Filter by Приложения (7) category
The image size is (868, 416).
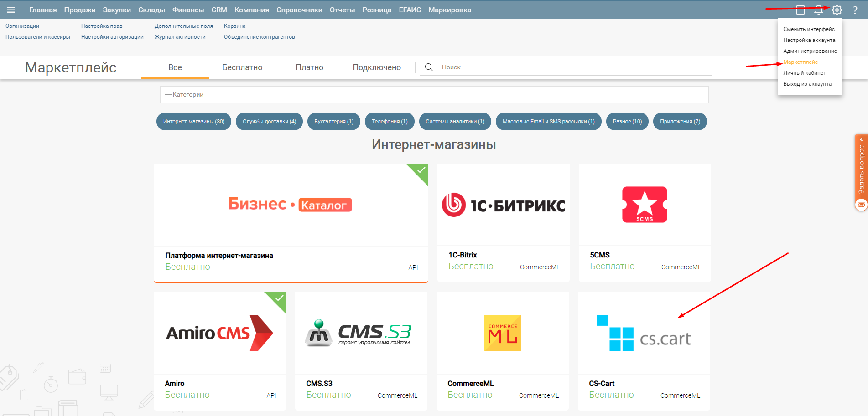tap(680, 122)
